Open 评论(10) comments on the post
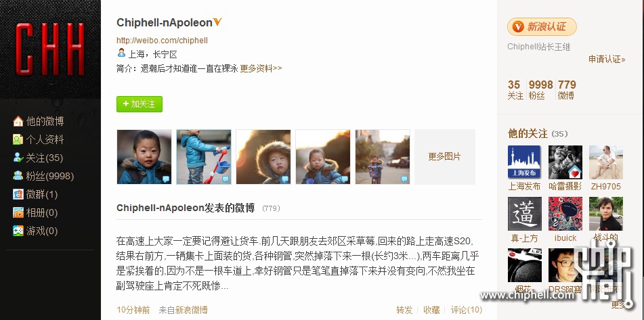The width and height of the screenshot is (644, 320). 466,310
